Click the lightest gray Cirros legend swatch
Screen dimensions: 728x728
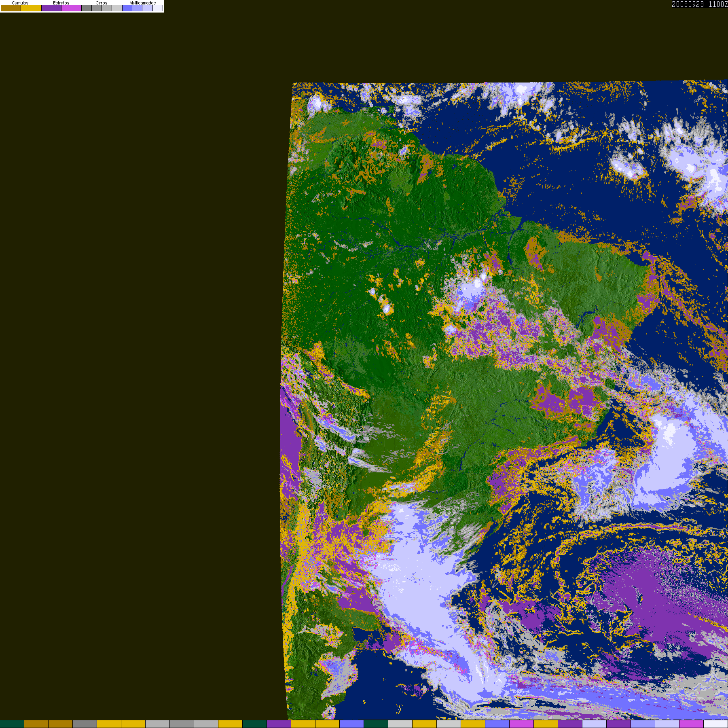tap(117, 8)
